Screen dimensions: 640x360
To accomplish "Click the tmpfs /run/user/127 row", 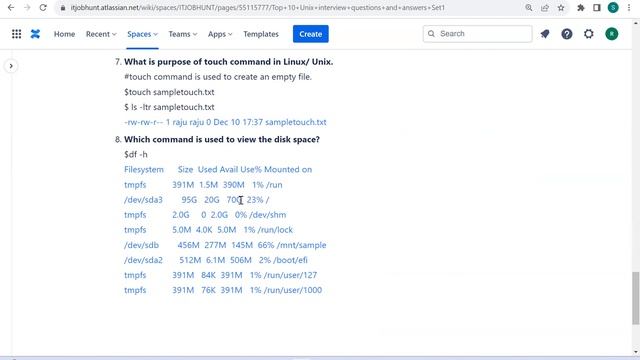I will point(221,275).
